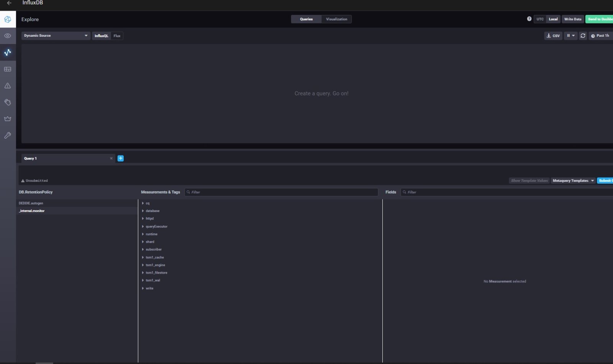Open the Past 1h time range dropdown
This screenshot has width=613, height=364.
(x=601, y=36)
